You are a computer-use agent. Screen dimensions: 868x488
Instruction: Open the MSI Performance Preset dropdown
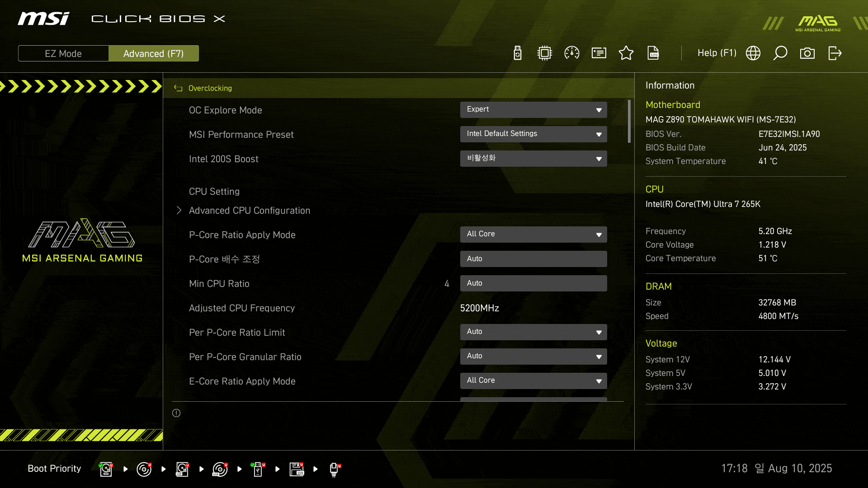click(533, 134)
